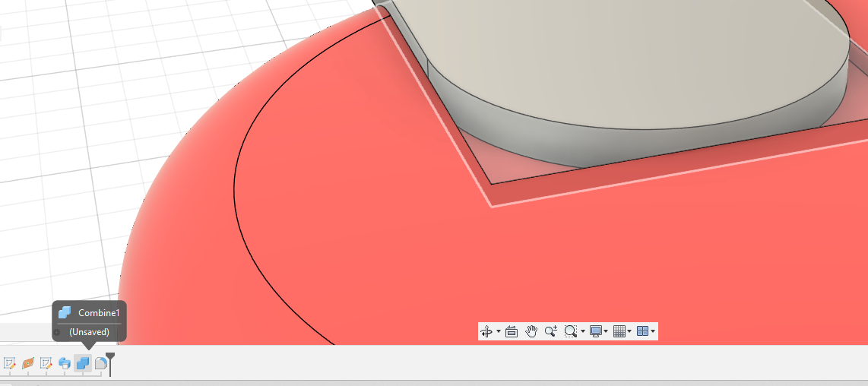The image size is (868, 386).
Task: Click the orange construction plane timeline feature
Action: [28, 363]
